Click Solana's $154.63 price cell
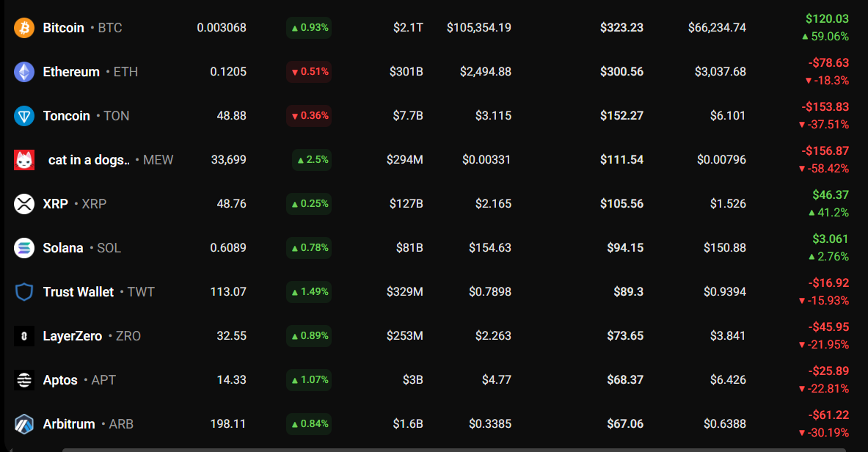Viewport: 868px width, 452px height. (490, 248)
